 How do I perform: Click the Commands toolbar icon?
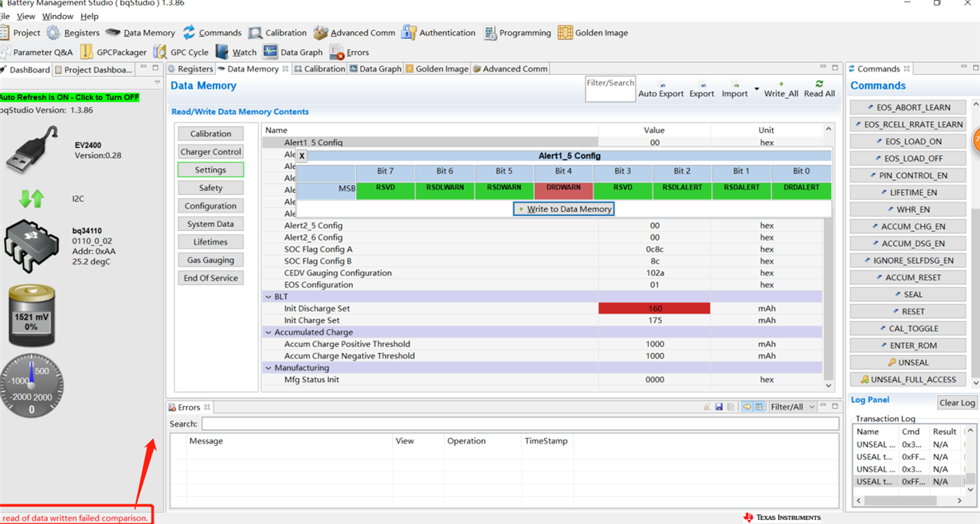(211, 33)
